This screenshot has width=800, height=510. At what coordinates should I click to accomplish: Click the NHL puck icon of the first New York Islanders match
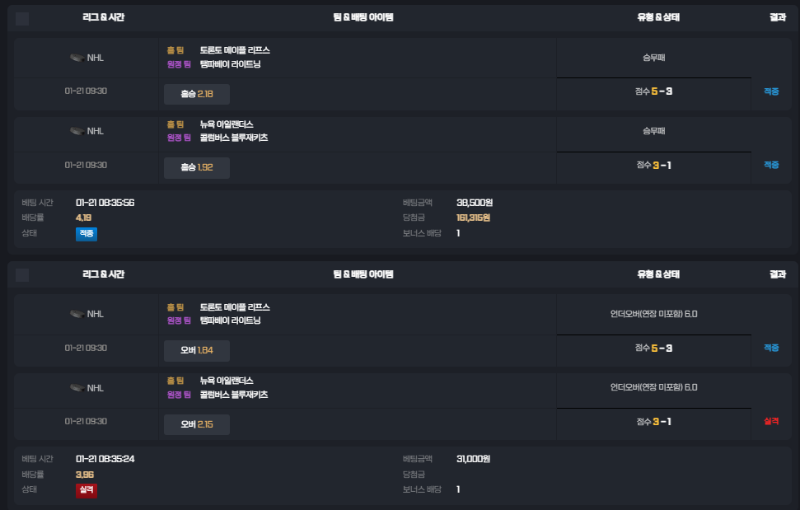[77, 131]
